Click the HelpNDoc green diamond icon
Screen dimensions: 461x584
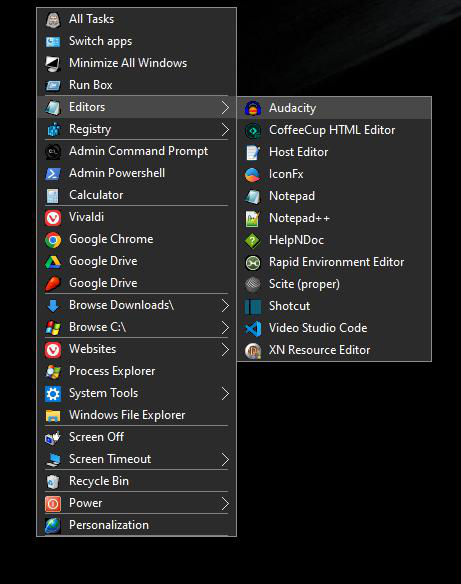[253, 240]
